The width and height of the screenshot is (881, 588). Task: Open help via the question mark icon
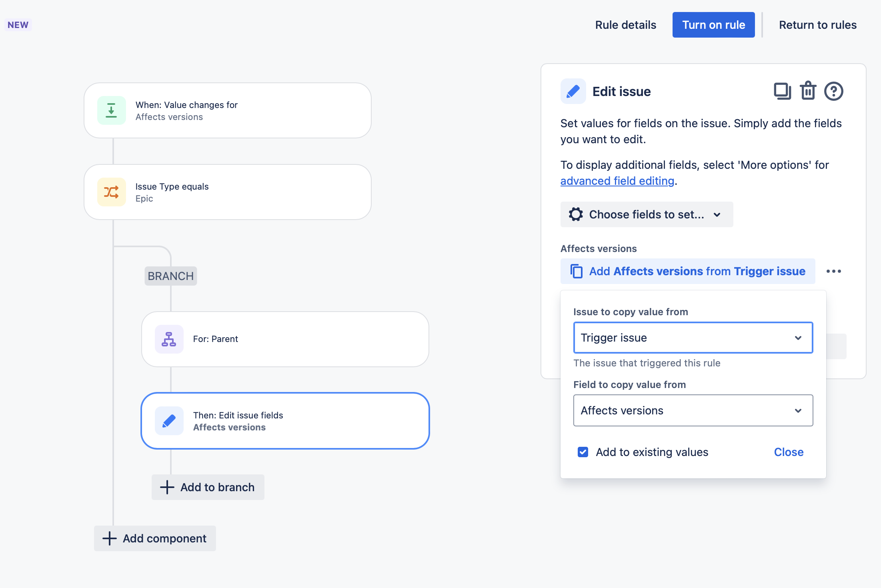click(834, 91)
